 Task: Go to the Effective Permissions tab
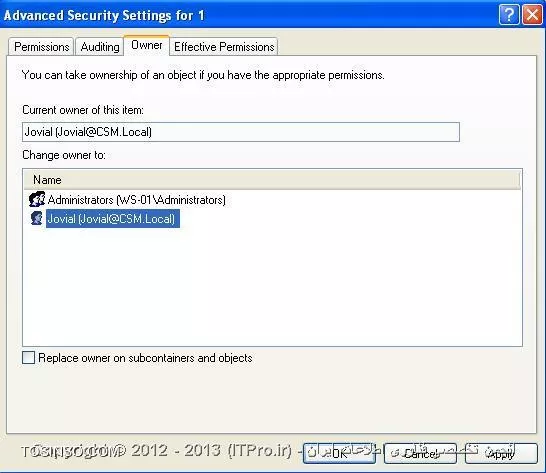[224, 47]
